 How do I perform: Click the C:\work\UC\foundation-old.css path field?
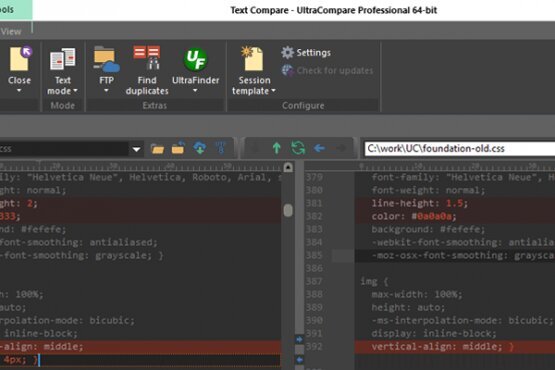[x=460, y=149]
